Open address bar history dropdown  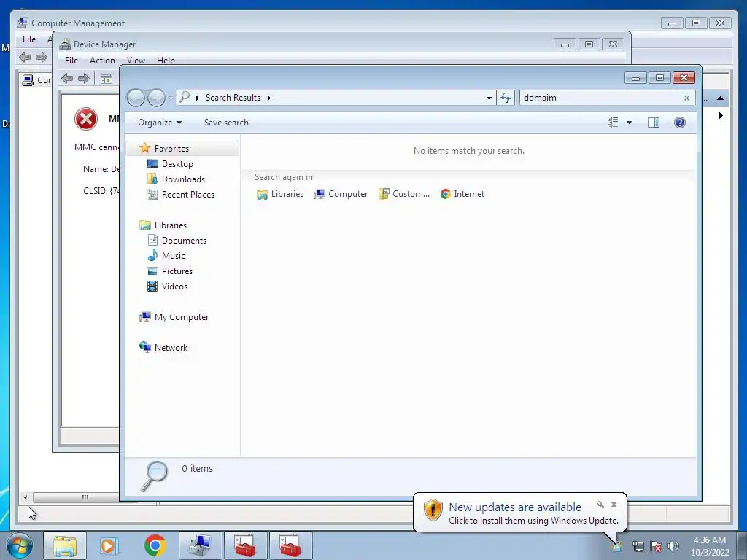[489, 98]
